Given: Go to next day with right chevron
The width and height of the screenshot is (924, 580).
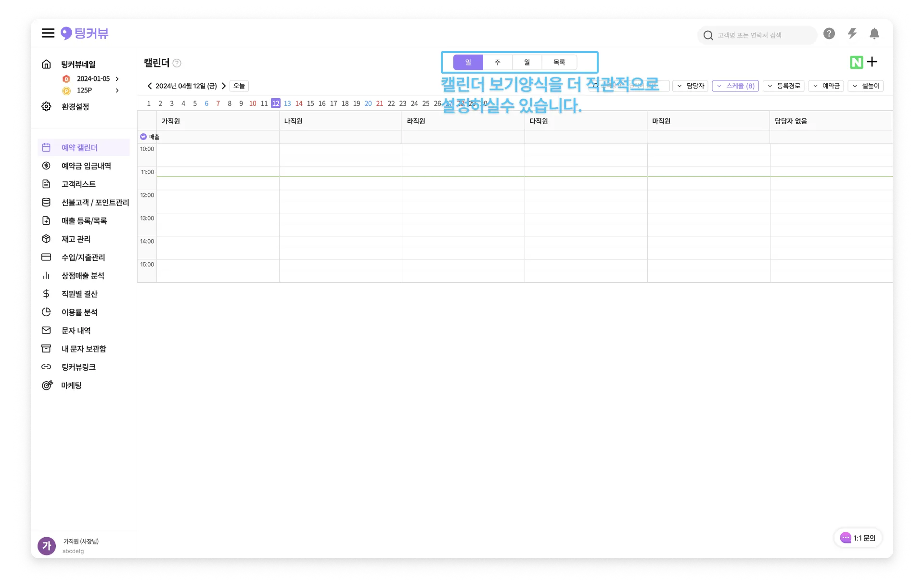Looking at the screenshot, I should pyautogui.click(x=224, y=86).
